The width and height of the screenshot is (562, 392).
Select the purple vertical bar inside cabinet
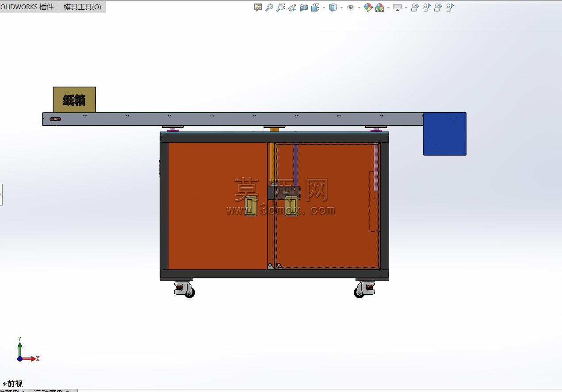[x=296, y=165]
